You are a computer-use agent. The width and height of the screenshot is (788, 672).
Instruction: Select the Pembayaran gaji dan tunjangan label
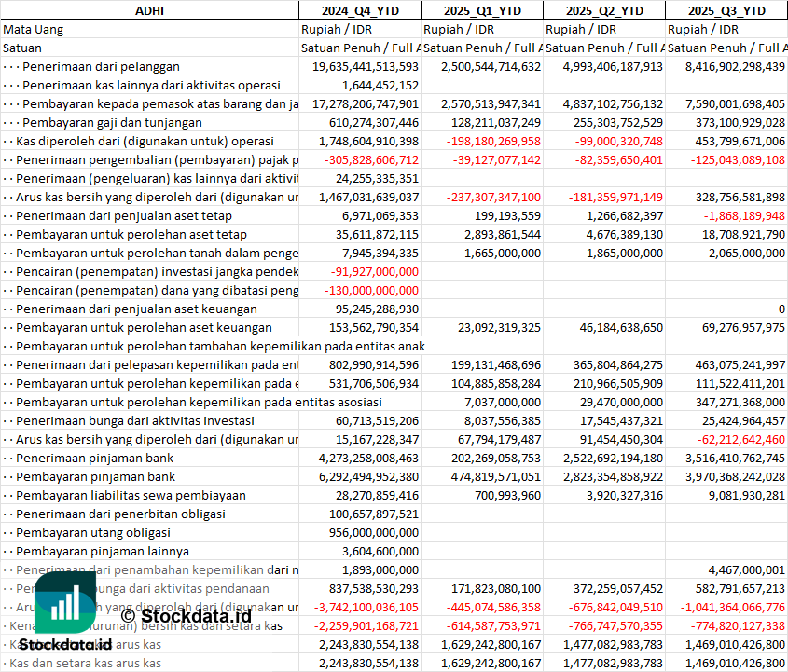pos(112,122)
